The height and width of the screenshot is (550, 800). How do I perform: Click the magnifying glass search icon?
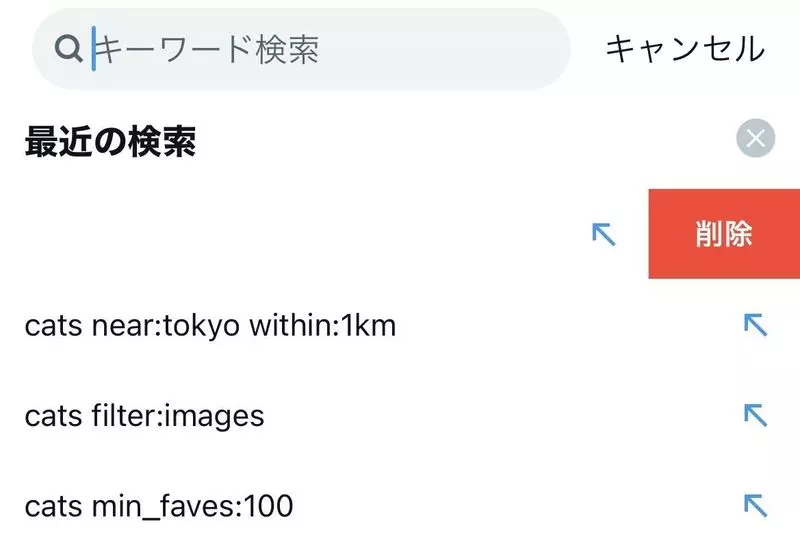click(68, 50)
